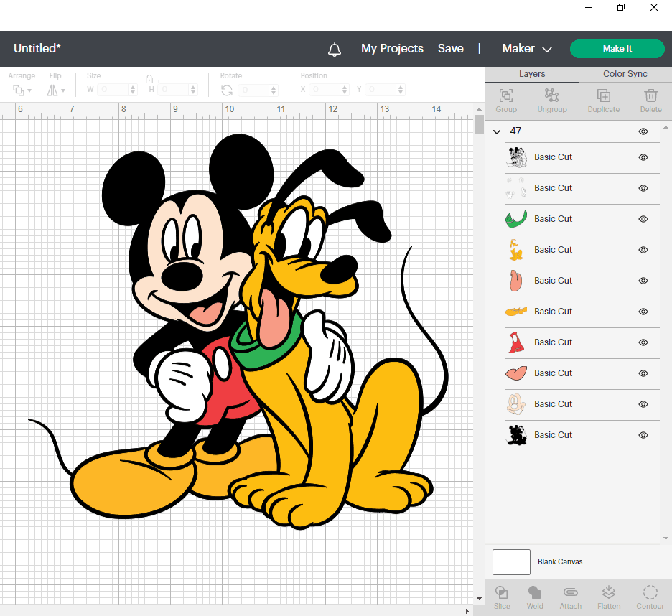Screen dimensions: 672x616
Task: Click the Duplicate layer icon
Action: (604, 95)
